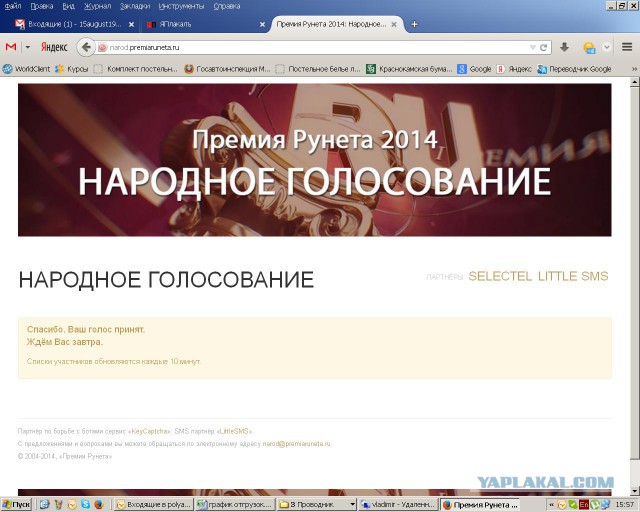Open the LITTLE SMS partner link

point(573,276)
